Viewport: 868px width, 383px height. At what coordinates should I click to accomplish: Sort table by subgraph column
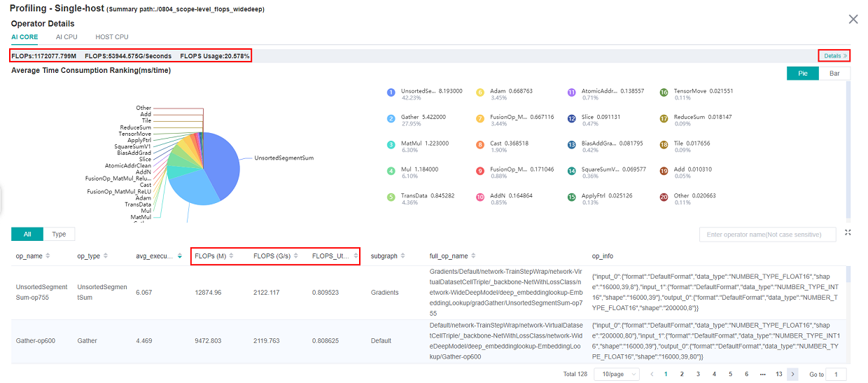(x=402, y=256)
